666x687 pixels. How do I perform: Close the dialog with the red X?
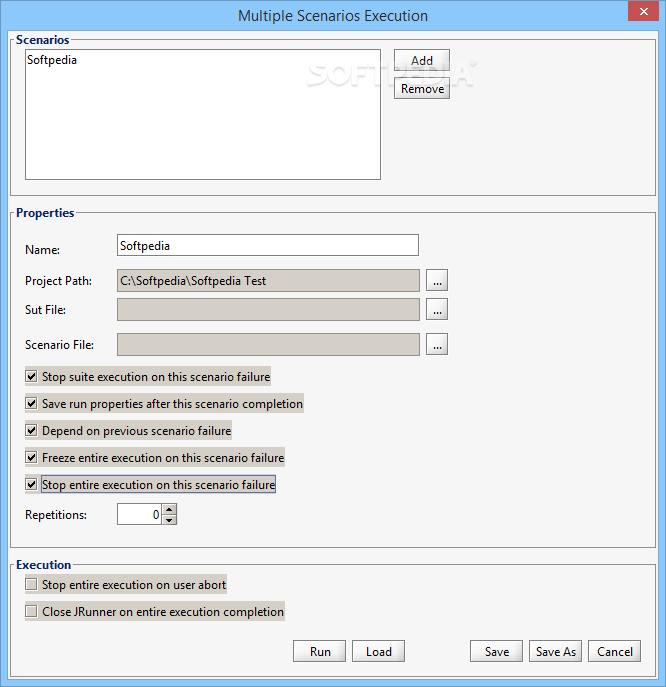[x=643, y=11]
